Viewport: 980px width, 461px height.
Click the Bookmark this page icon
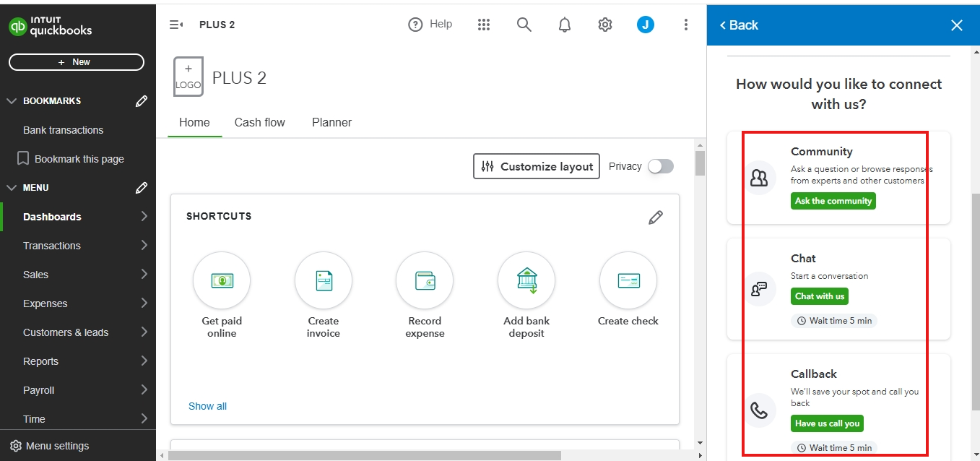click(x=23, y=158)
